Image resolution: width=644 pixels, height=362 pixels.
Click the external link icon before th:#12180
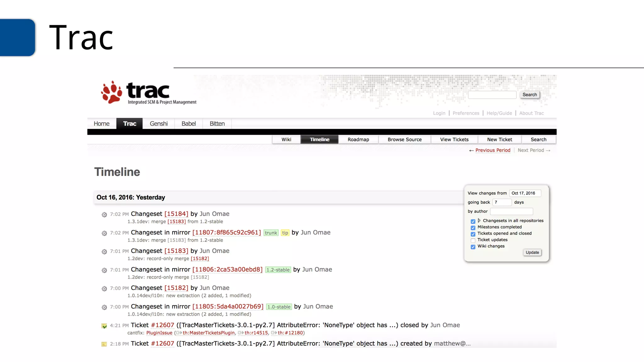click(274, 333)
